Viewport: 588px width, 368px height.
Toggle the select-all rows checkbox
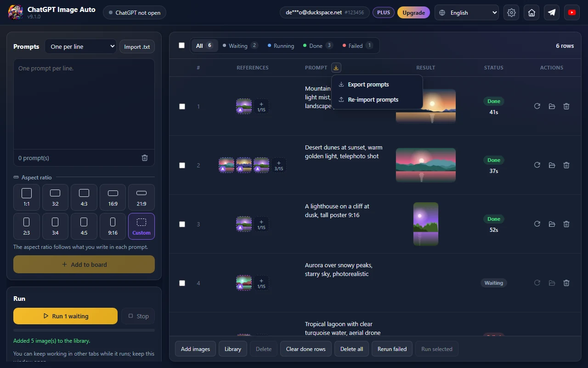coord(182,46)
